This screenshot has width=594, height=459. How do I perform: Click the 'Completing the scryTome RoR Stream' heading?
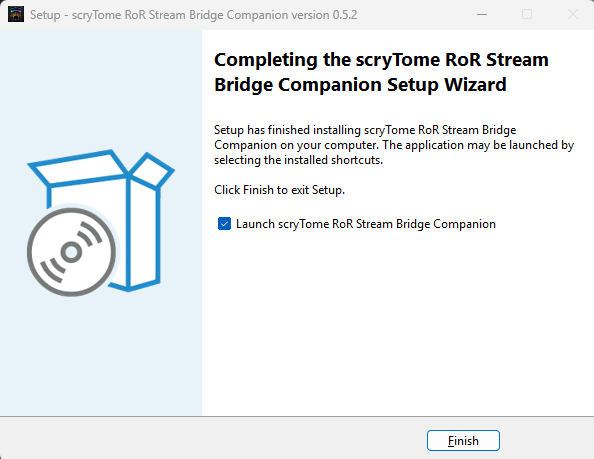pyautogui.click(x=381, y=60)
